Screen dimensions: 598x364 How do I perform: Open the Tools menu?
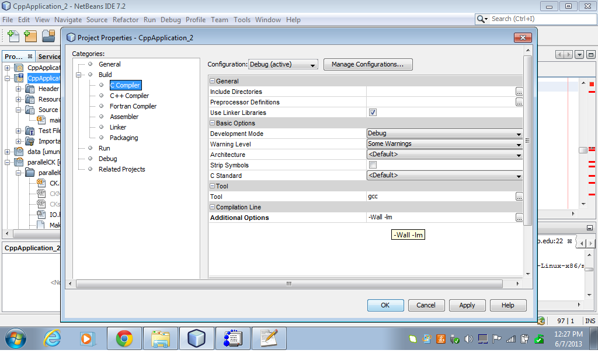pyautogui.click(x=242, y=20)
